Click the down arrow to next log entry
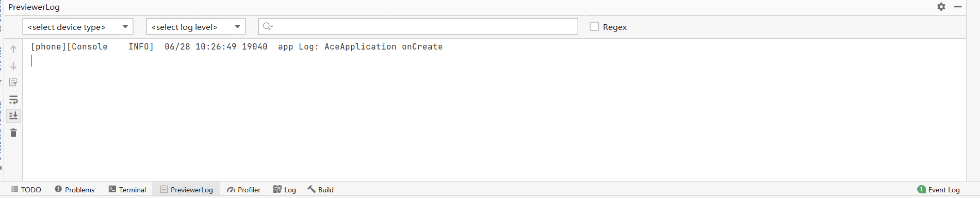The height and width of the screenshot is (198, 980). [13, 66]
